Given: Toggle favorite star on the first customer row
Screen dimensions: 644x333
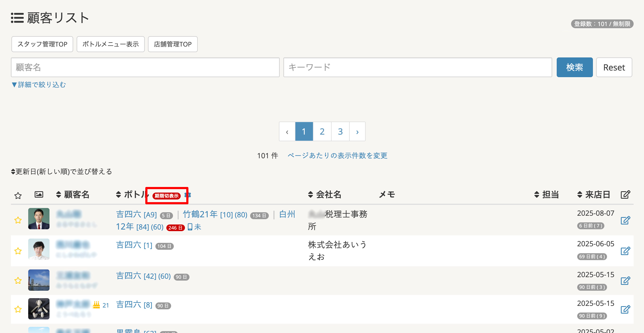Looking at the screenshot, I should pyautogui.click(x=18, y=220).
